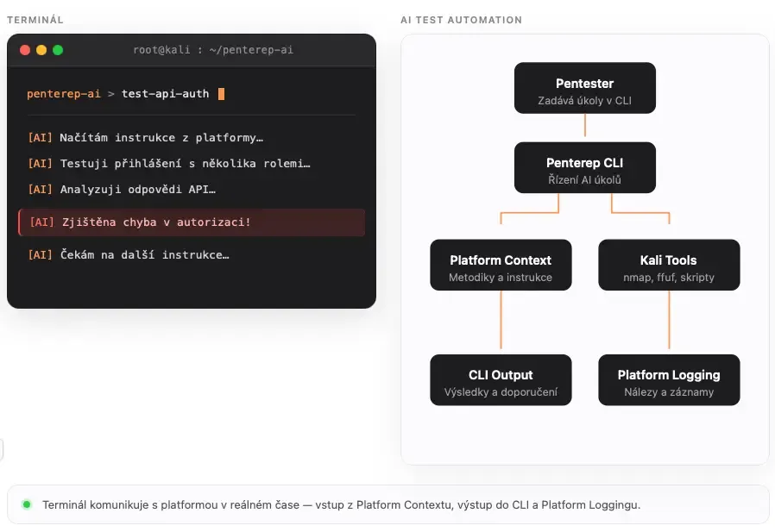Select the Platform Context node

point(501,265)
